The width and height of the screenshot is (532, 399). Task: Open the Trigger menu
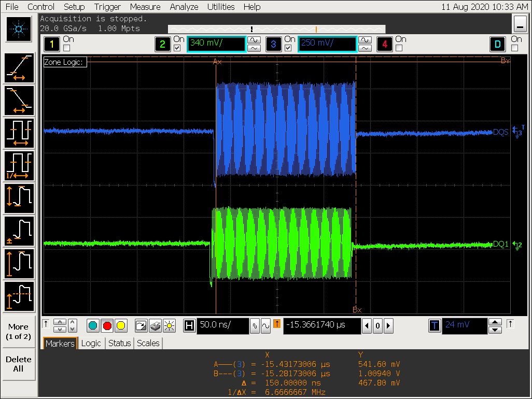coord(107,7)
